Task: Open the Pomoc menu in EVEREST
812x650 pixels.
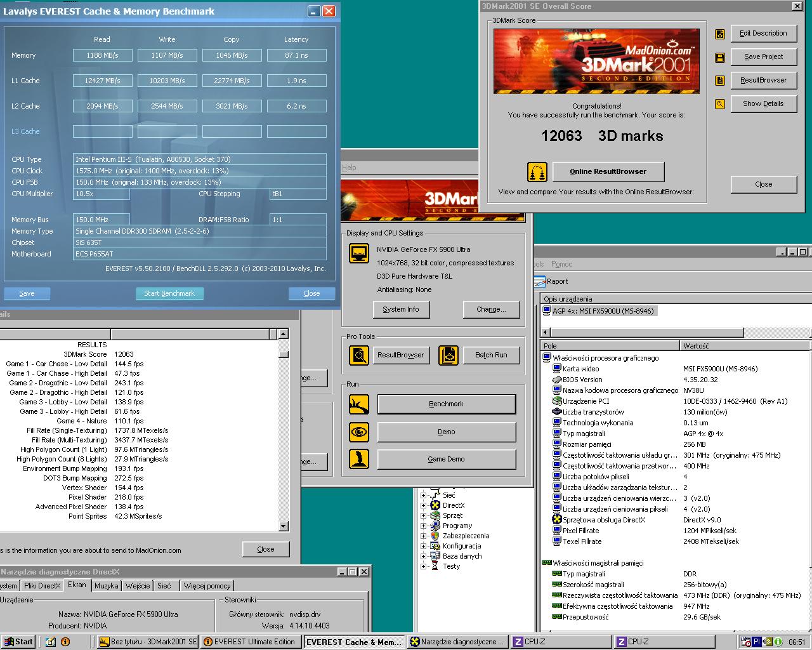Action: pyautogui.click(x=561, y=264)
